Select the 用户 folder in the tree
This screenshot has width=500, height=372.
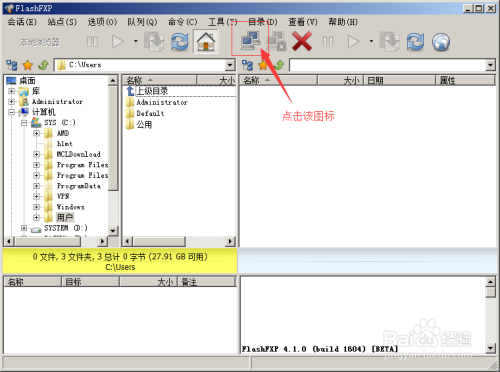coord(65,217)
